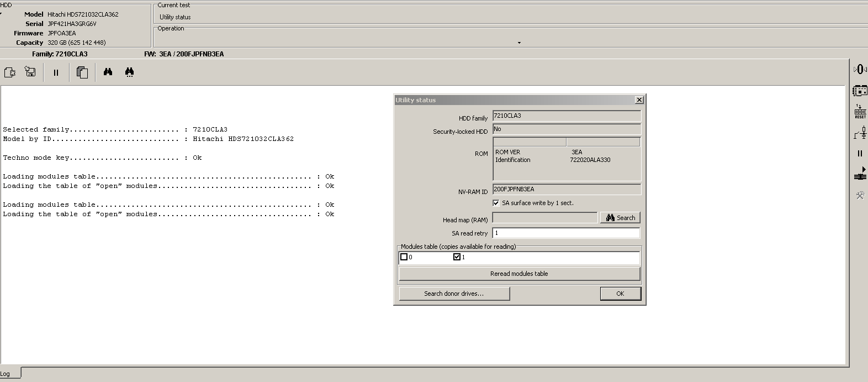Screen dimensions: 868x382
Task: Click the disk platter play icon in sidebar
Action: pyautogui.click(x=860, y=174)
